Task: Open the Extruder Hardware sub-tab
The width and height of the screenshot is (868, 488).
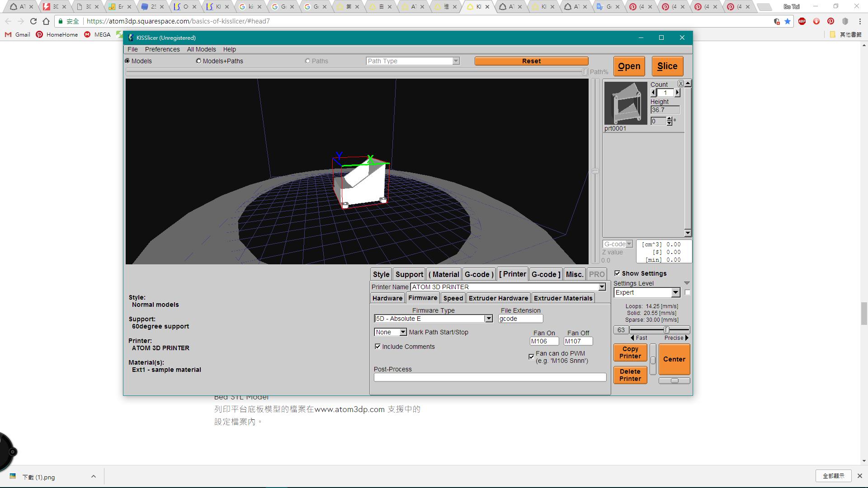Action: (x=498, y=298)
